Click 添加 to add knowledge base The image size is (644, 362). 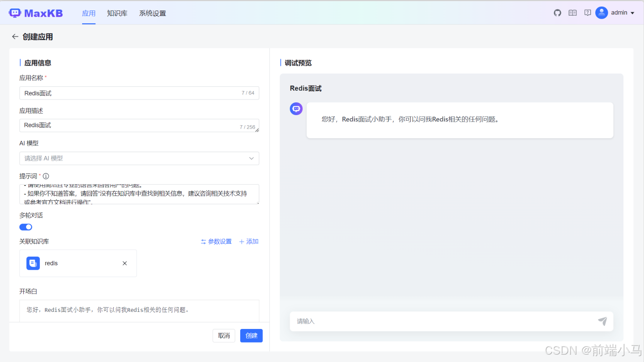[x=249, y=241]
